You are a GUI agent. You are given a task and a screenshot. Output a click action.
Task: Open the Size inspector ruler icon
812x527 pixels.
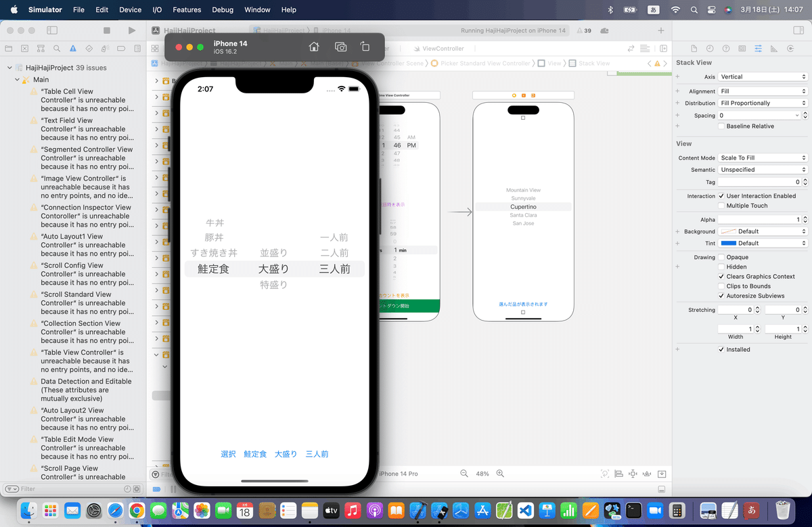(x=774, y=49)
